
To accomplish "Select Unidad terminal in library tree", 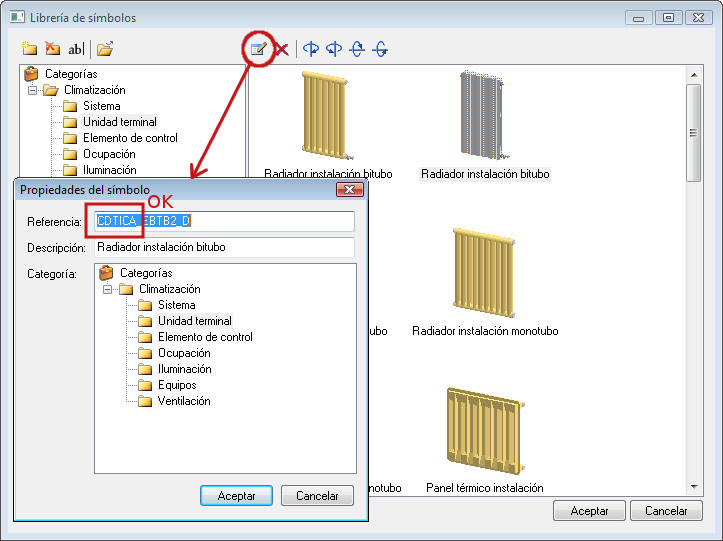I will 120,122.
